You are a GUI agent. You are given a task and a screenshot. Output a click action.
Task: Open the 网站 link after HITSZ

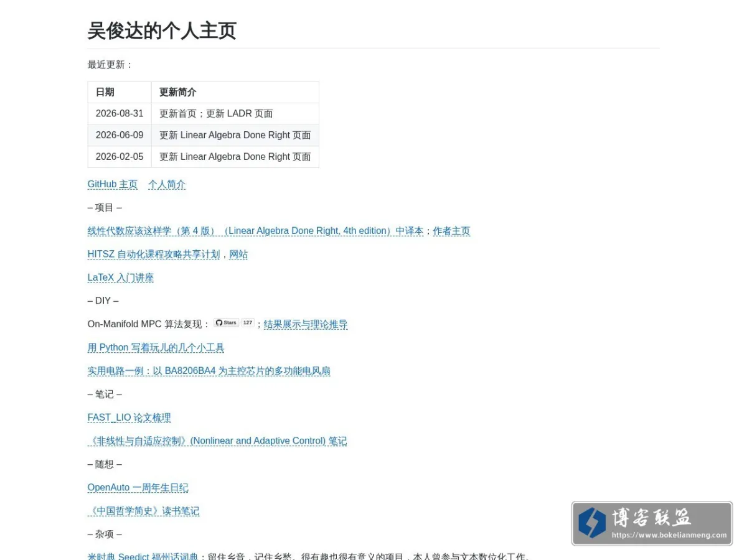pos(238,254)
